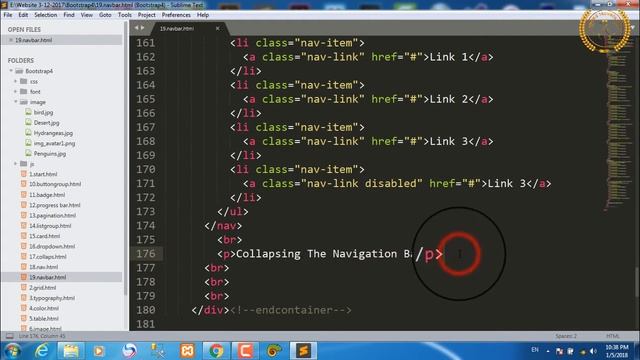
Task: Open the Project menu
Action: [147, 15]
